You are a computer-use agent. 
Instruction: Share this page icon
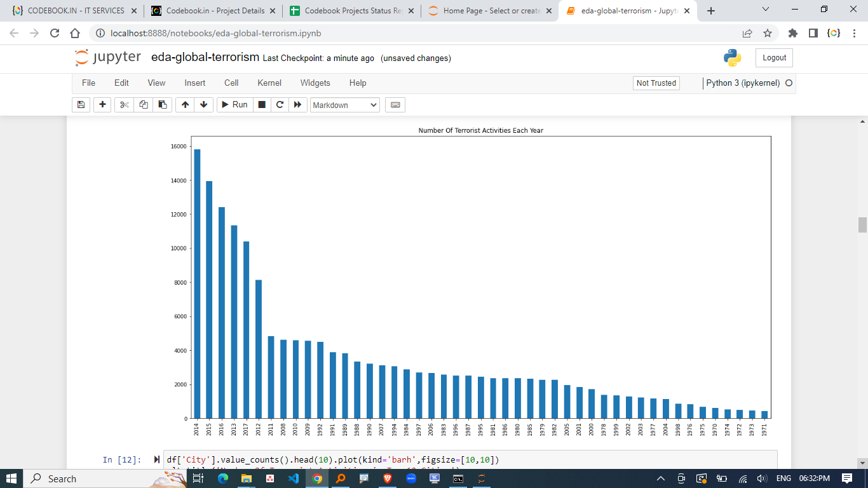tap(747, 33)
